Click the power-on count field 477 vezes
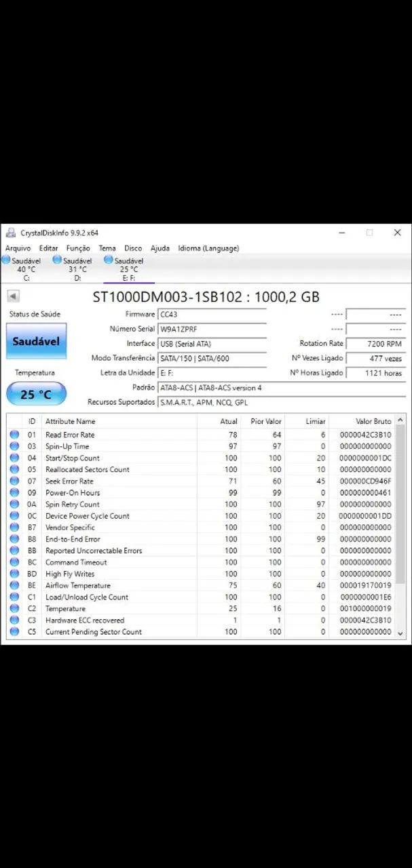This screenshot has width=412, height=868. (375, 359)
